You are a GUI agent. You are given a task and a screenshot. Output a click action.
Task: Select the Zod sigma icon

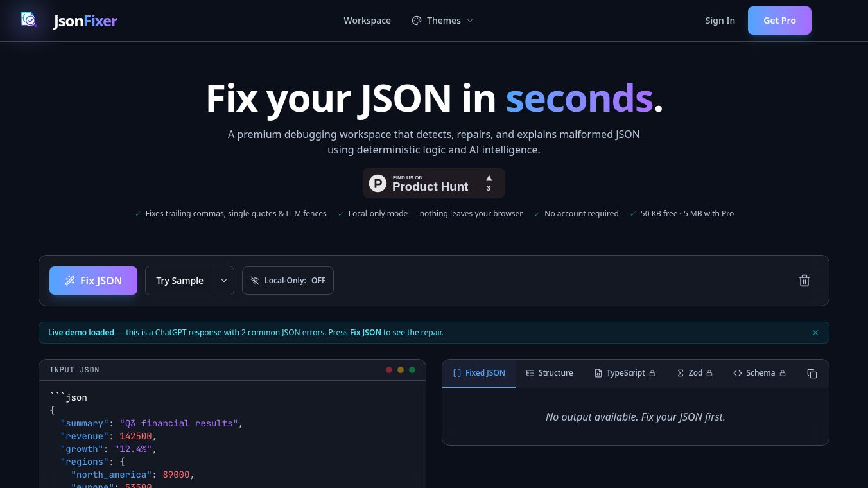(x=680, y=373)
